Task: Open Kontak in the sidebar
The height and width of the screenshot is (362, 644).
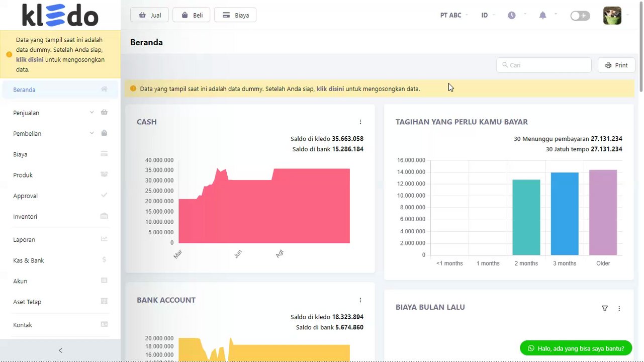Action: coord(60,325)
